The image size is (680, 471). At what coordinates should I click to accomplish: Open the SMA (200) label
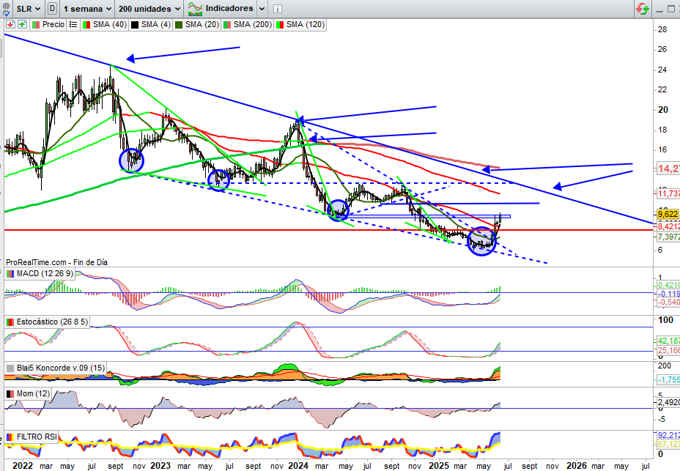pyautogui.click(x=252, y=25)
